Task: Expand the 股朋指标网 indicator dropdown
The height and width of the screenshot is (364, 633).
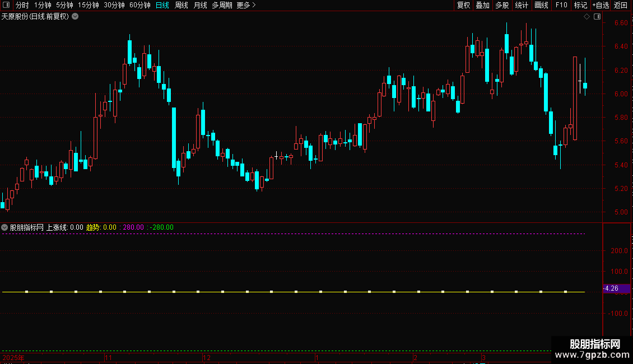Action: tap(4, 227)
